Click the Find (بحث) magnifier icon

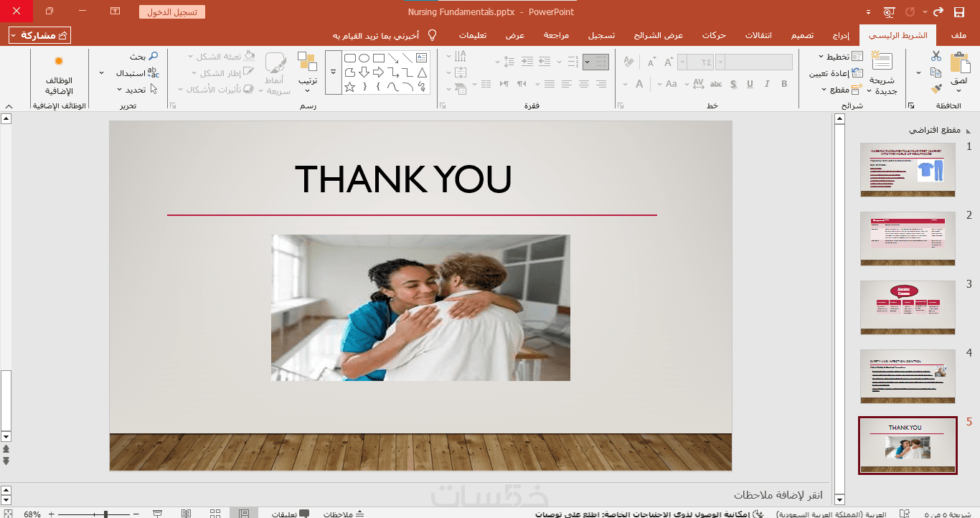click(x=153, y=56)
